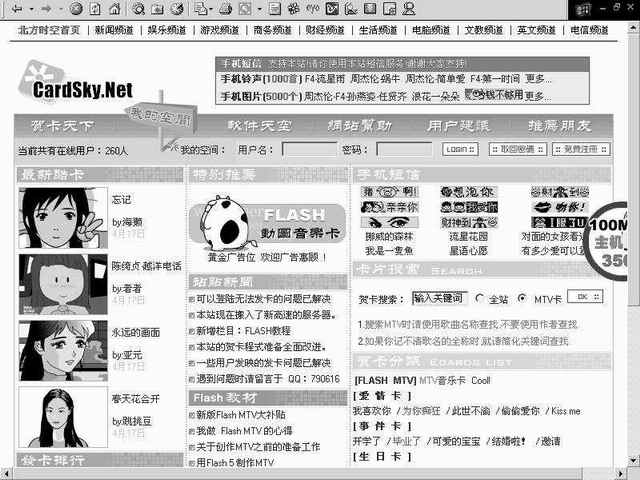Open the 用户建议 site tab

pyautogui.click(x=458, y=126)
